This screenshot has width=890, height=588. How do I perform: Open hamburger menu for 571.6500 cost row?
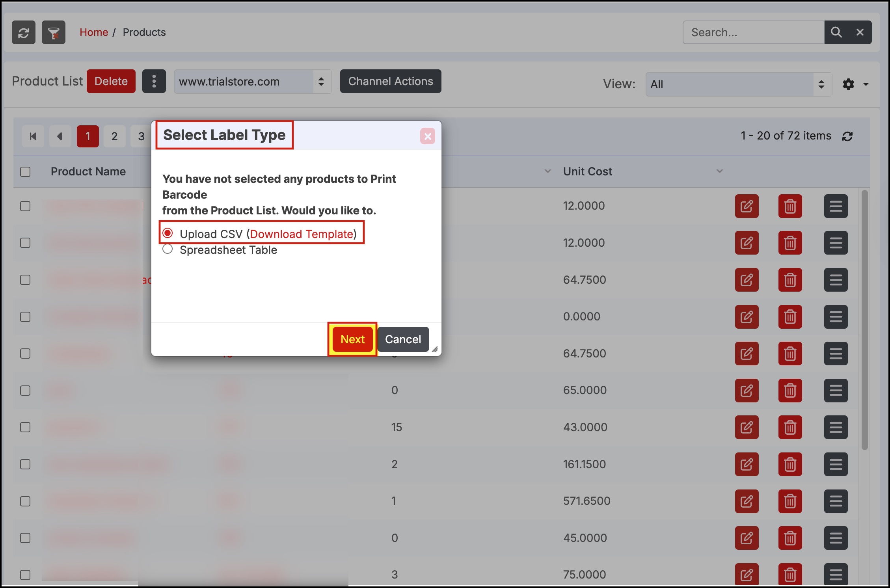pyautogui.click(x=836, y=501)
